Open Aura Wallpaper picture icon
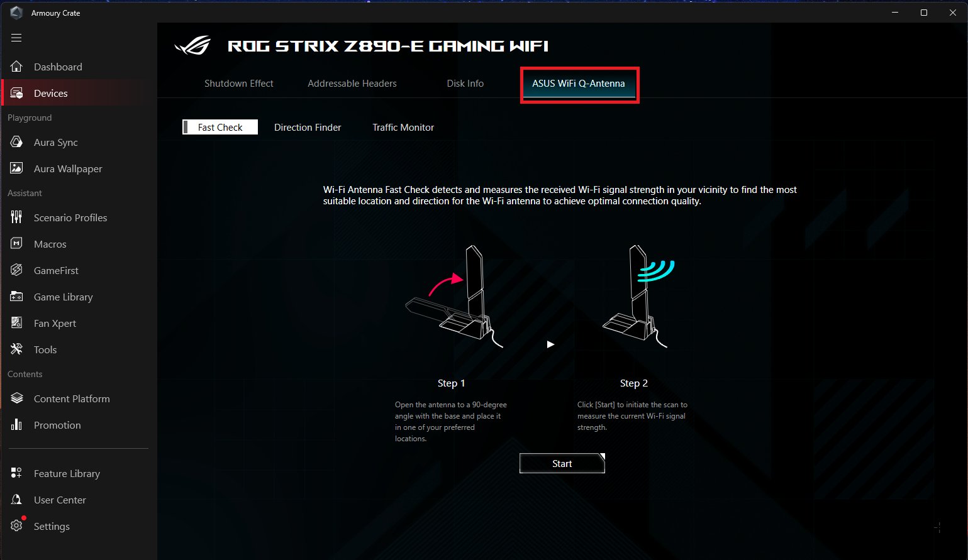Screen dimensions: 968x560 pos(16,168)
